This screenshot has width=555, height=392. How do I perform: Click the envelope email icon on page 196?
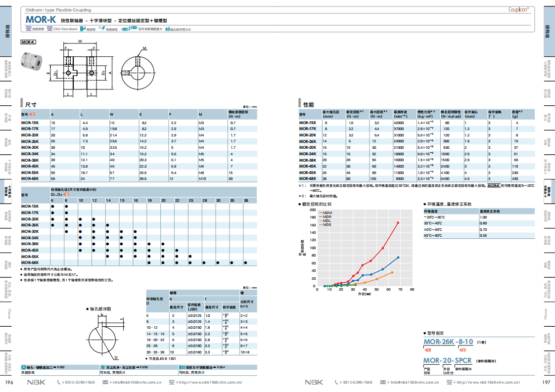coord(105,382)
